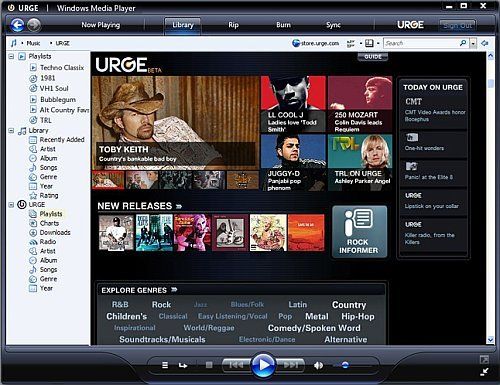
Task: Select URGE Playlists in sidebar
Action: 51,214
